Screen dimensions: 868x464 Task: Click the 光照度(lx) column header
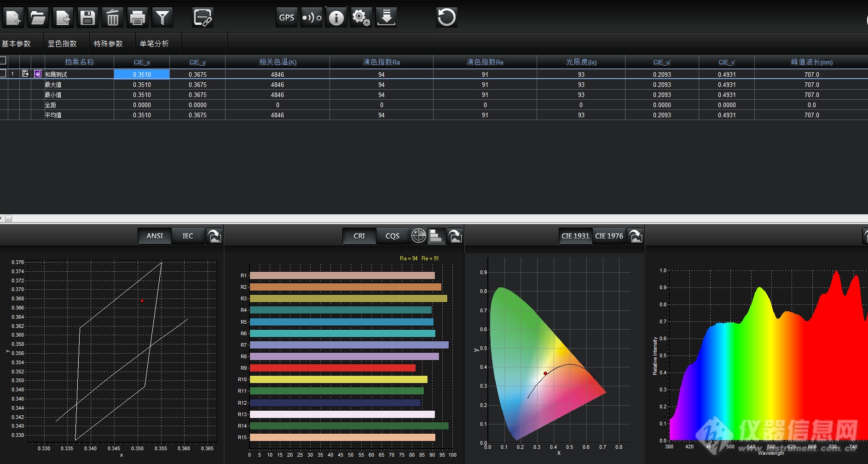(581, 62)
